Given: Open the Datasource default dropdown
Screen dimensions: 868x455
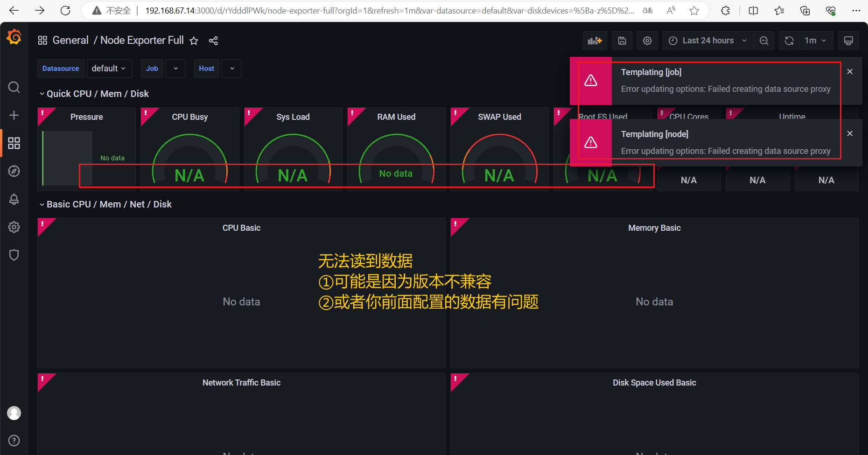Looking at the screenshot, I should [109, 69].
